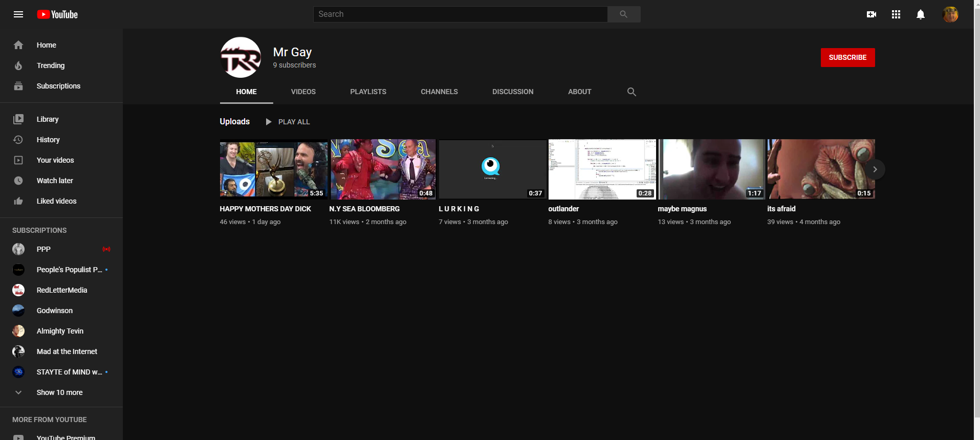
Task: Click the outlander video title
Action: point(563,209)
